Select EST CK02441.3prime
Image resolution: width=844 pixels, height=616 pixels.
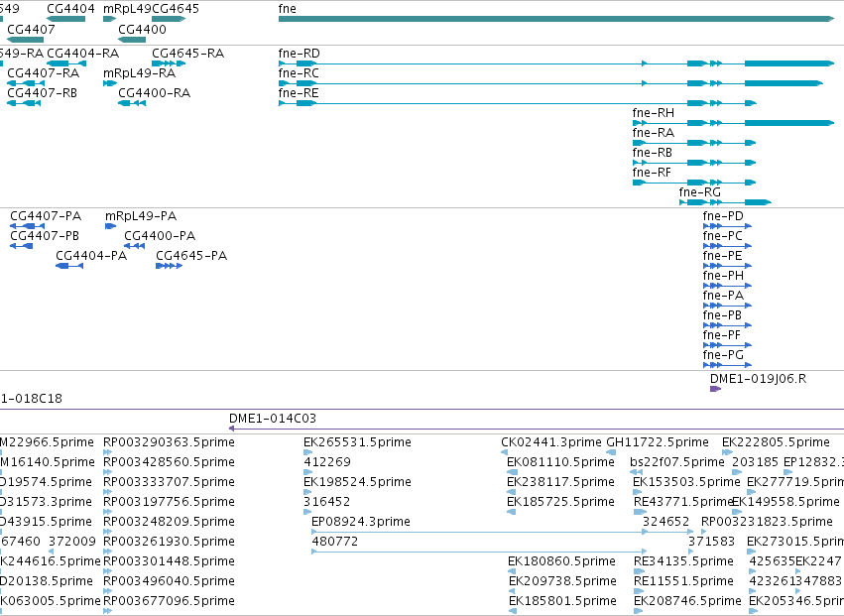[551, 442]
